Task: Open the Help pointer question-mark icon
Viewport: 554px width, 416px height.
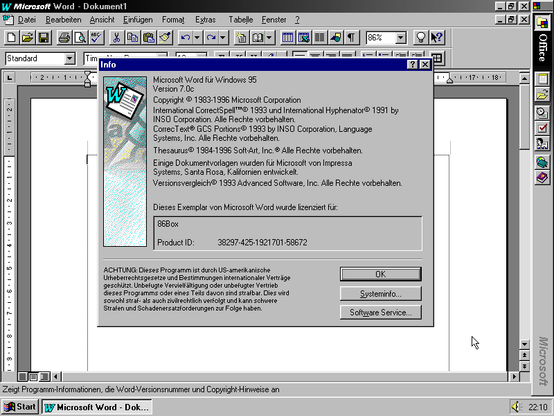Action: pos(437,37)
